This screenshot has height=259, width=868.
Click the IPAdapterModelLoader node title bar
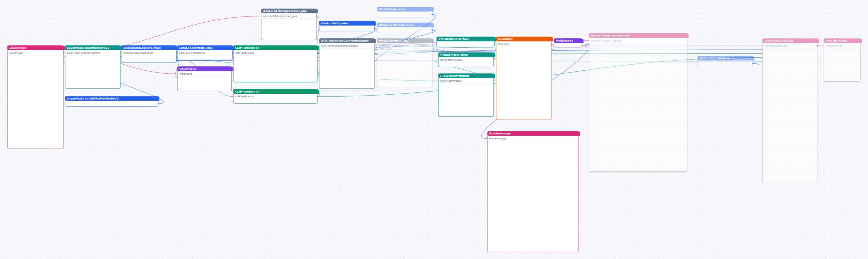405,25
